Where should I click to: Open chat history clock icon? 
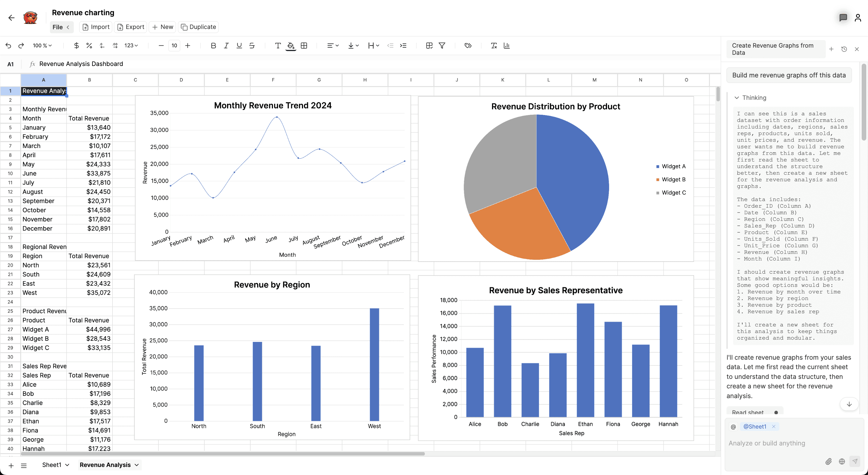click(x=844, y=49)
